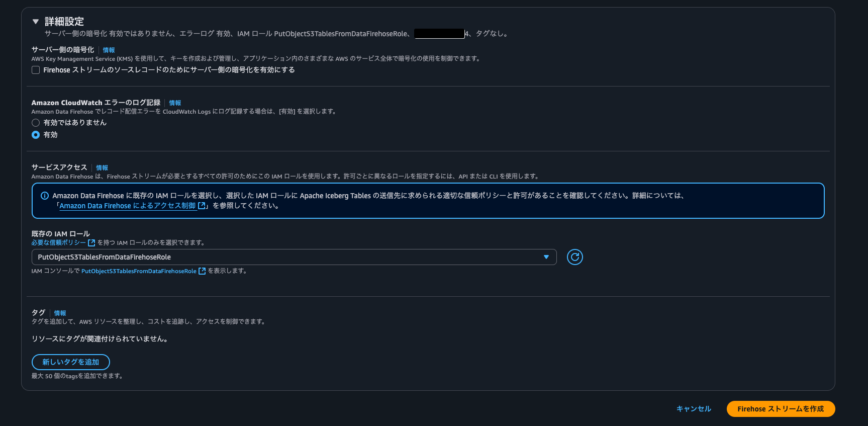
Task: Collapse the 詳細設定 section triangle
Action: (35, 22)
